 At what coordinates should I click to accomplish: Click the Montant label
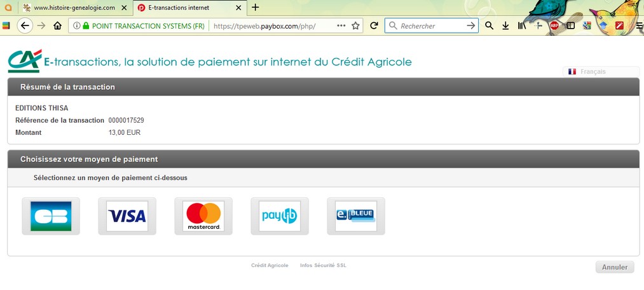click(x=29, y=133)
